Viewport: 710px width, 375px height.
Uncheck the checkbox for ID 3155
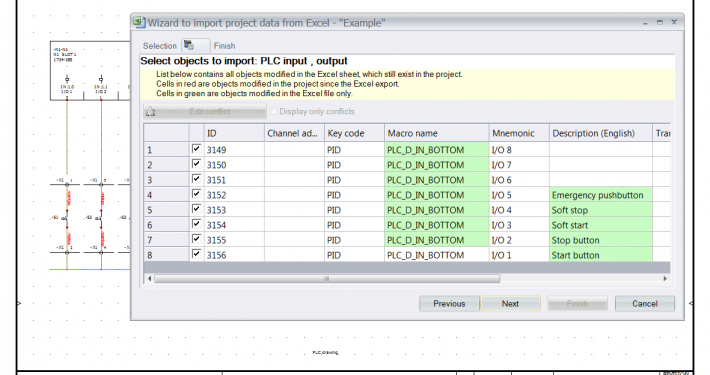tap(196, 238)
